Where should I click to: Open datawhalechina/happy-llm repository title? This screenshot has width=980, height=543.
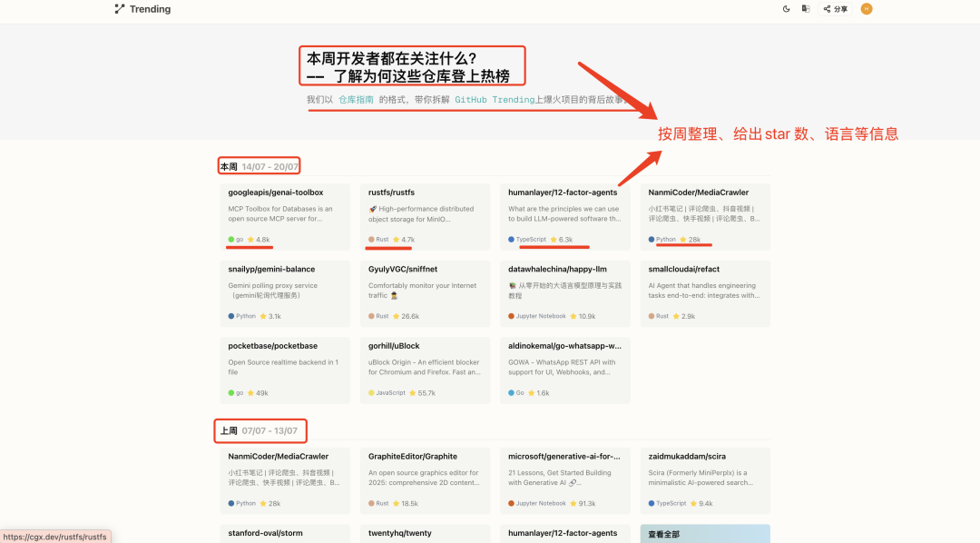[x=557, y=269]
